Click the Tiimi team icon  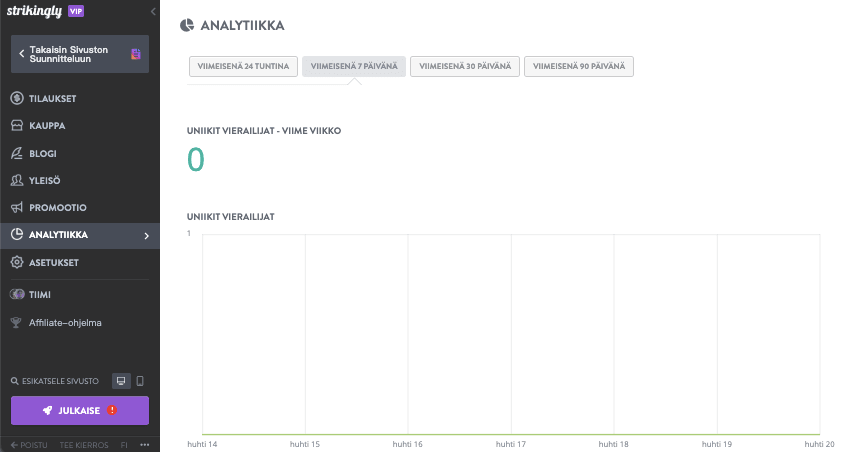(17, 294)
